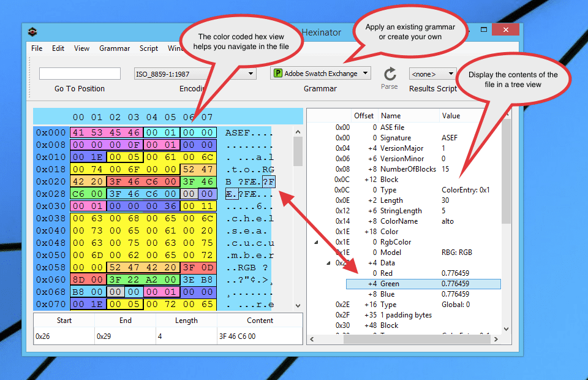Click the tree view scroll down arrow
This screenshot has width=588, height=380.
click(x=507, y=329)
